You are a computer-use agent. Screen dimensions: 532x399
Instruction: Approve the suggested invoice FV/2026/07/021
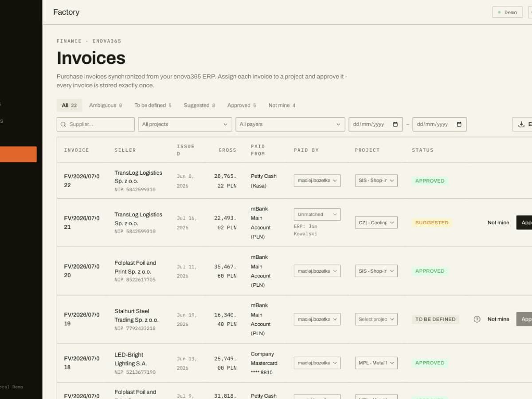[x=524, y=223]
